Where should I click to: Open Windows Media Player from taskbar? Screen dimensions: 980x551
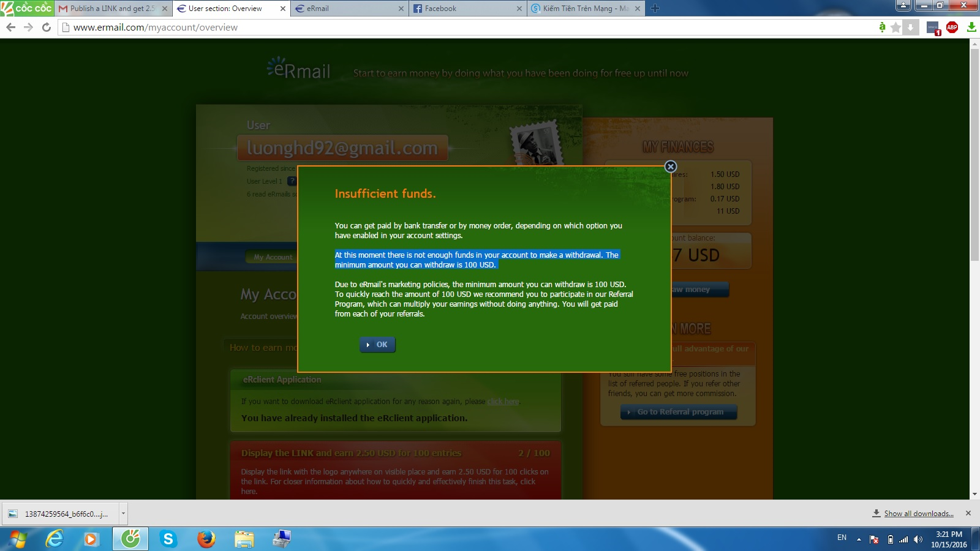[x=92, y=539]
